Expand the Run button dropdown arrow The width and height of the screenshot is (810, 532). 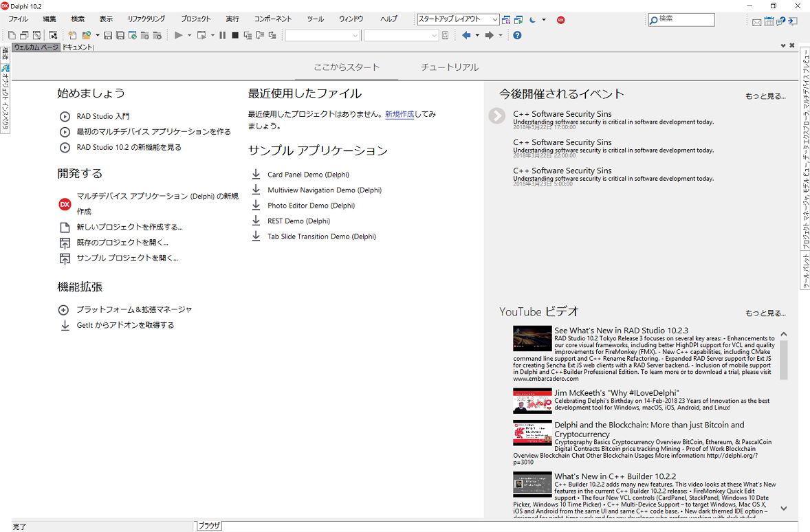pyautogui.click(x=189, y=35)
